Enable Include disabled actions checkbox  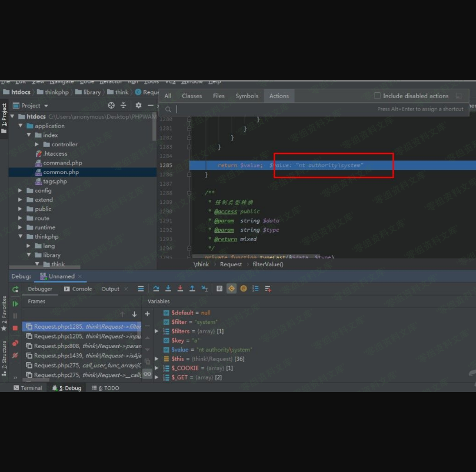(x=378, y=96)
